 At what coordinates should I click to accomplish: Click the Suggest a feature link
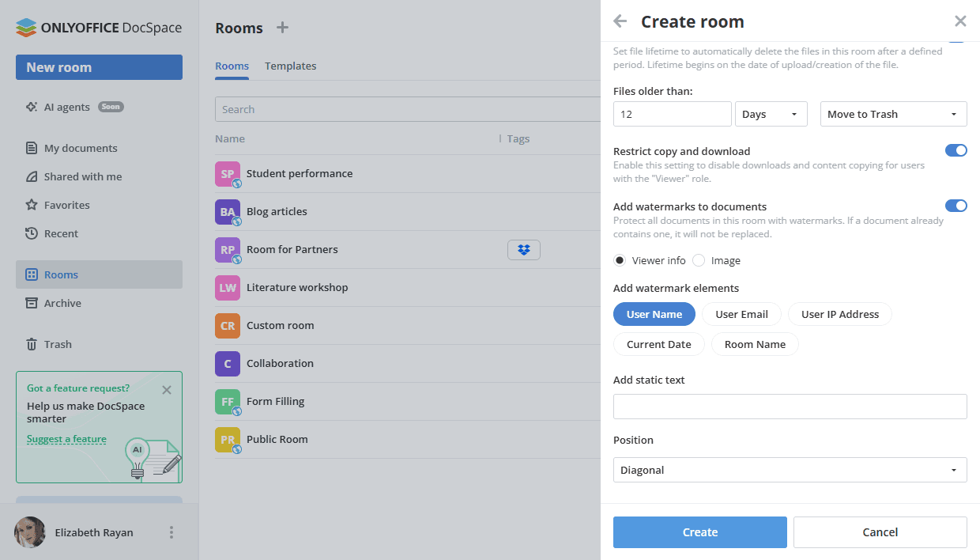click(x=66, y=439)
